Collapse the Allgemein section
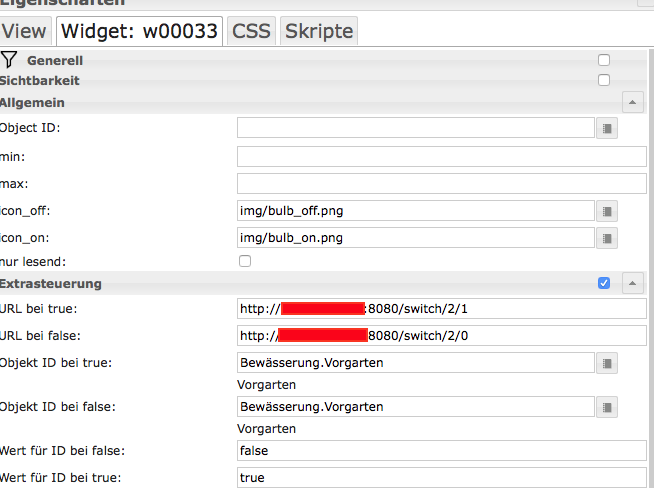654x488 pixels. 632,102
